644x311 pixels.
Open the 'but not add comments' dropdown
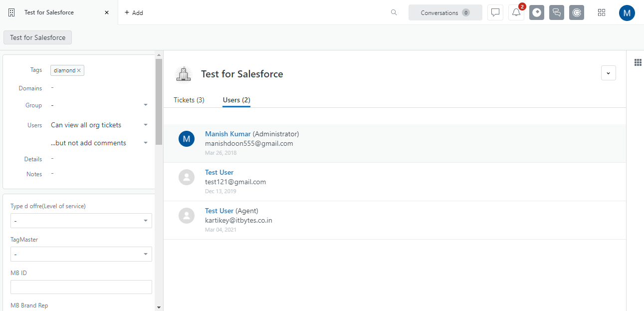pos(146,143)
